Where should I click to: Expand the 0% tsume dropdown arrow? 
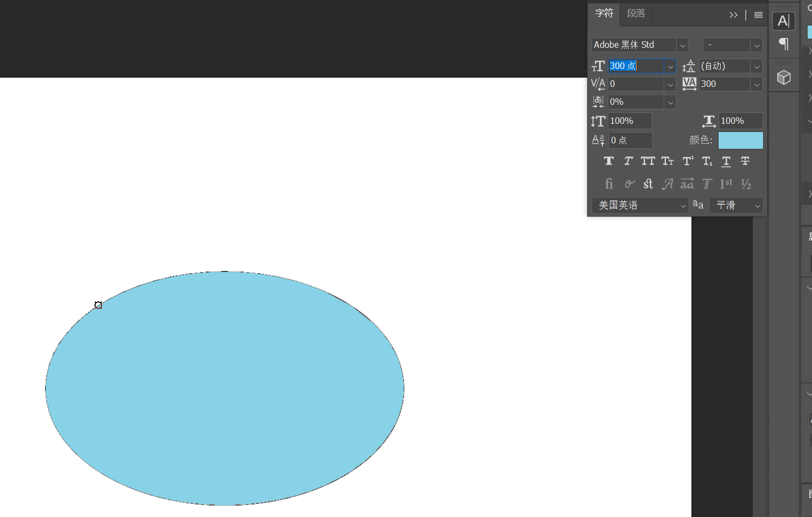click(x=670, y=102)
